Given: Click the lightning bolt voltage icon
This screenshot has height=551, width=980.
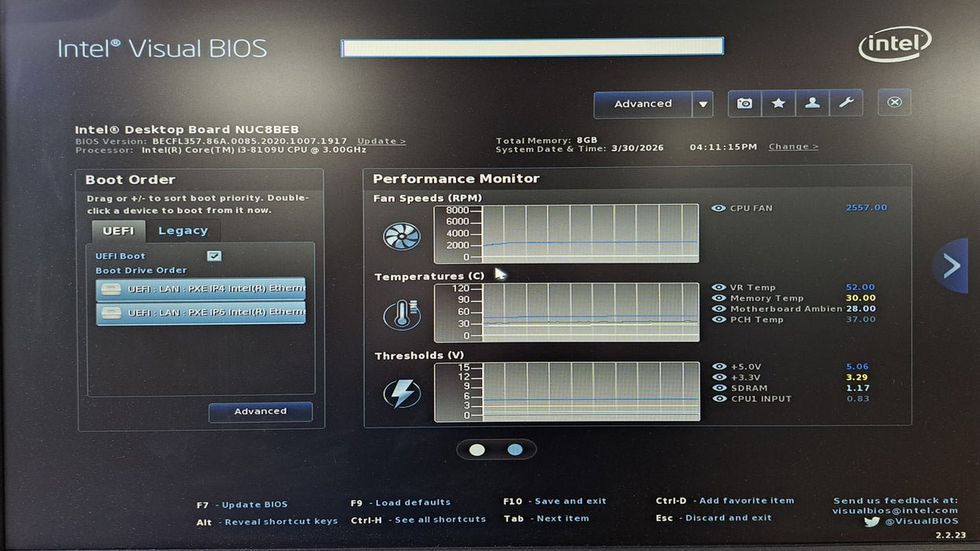Looking at the screenshot, I should [x=402, y=394].
